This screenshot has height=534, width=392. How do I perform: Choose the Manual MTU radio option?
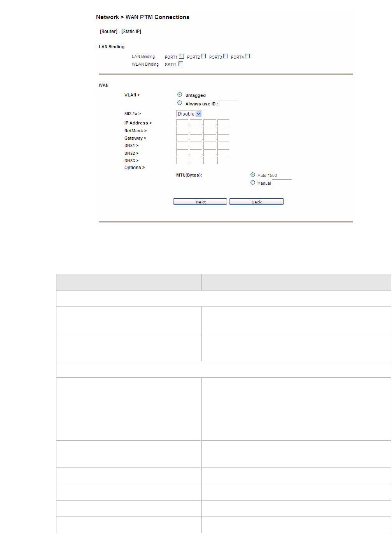click(253, 182)
